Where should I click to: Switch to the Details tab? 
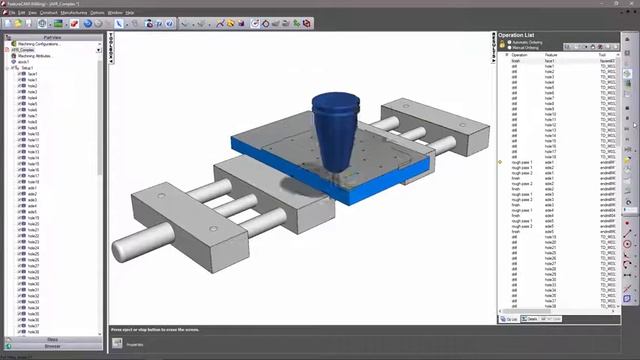[529, 319]
